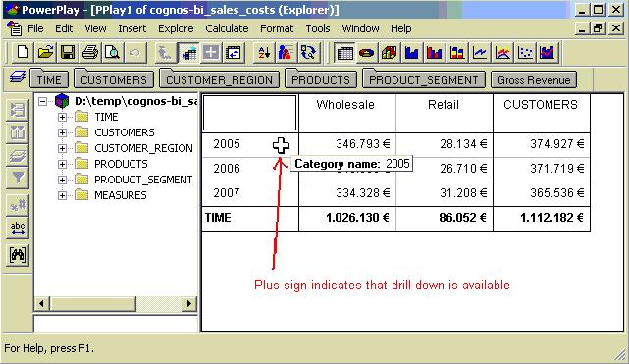Select the 3D bar chart display icon
Image resolution: width=629 pixels, height=364 pixels.
coord(390,53)
